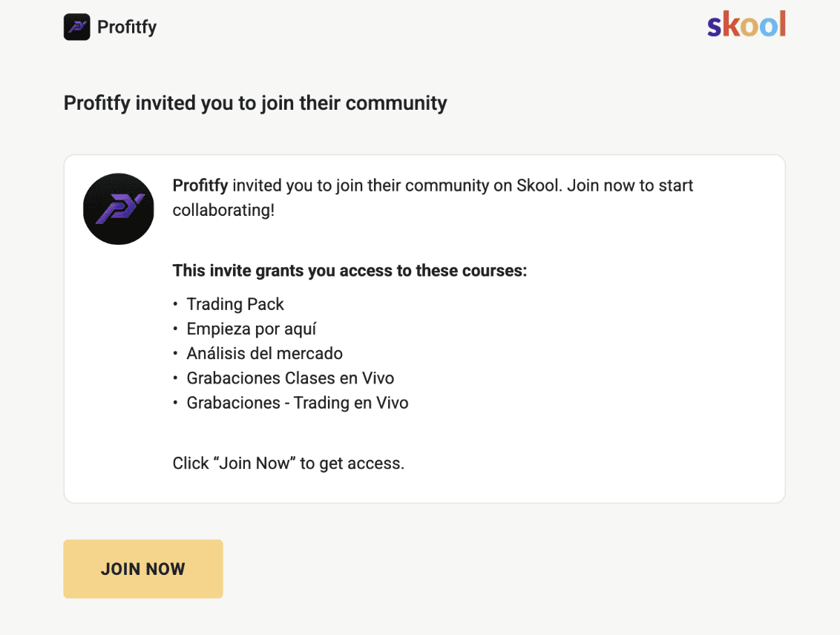Select Grabaciones - Trading en Vivo item
The width and height of the screenshot is (840, 635).
(298, 403)
